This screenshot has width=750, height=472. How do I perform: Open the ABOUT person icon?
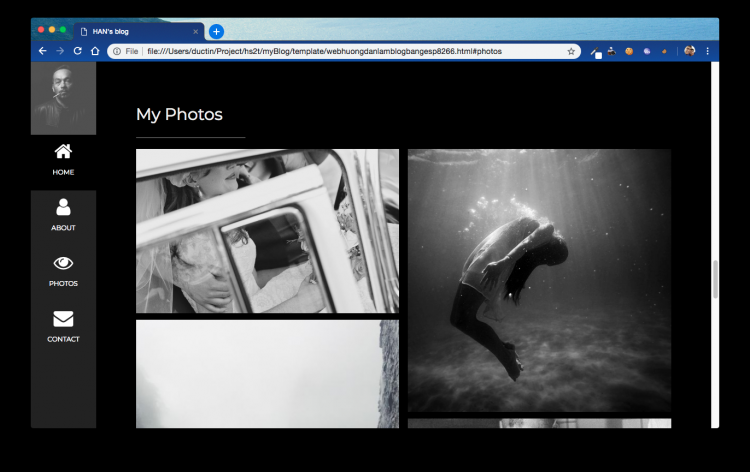(x=63, y=207)
